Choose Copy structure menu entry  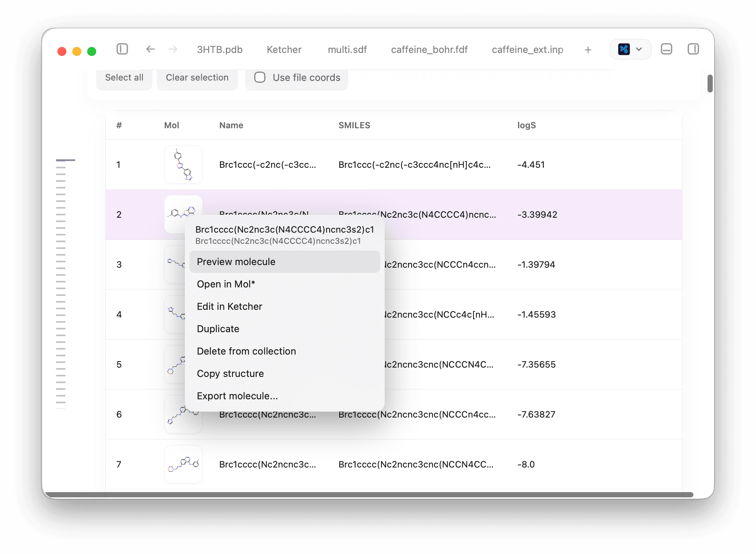pos(284,374)
